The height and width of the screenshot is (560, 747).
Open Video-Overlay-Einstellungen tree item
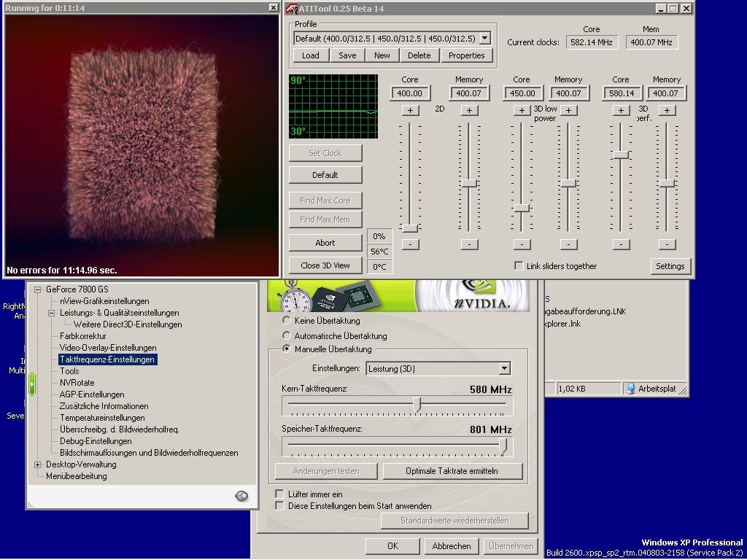pyautogui.click(x=108, y=348)
